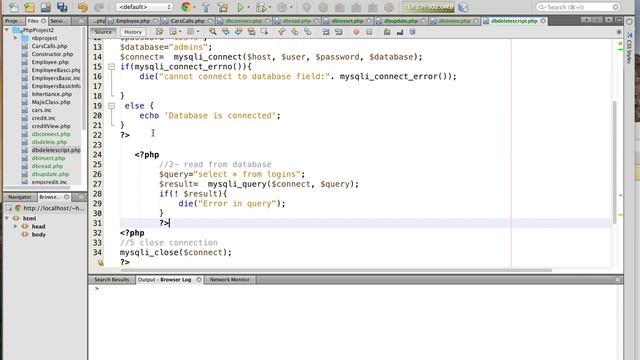Open the Search Results tab
Viewport: 640px width, 360px height.
click(x=111, y=280)
